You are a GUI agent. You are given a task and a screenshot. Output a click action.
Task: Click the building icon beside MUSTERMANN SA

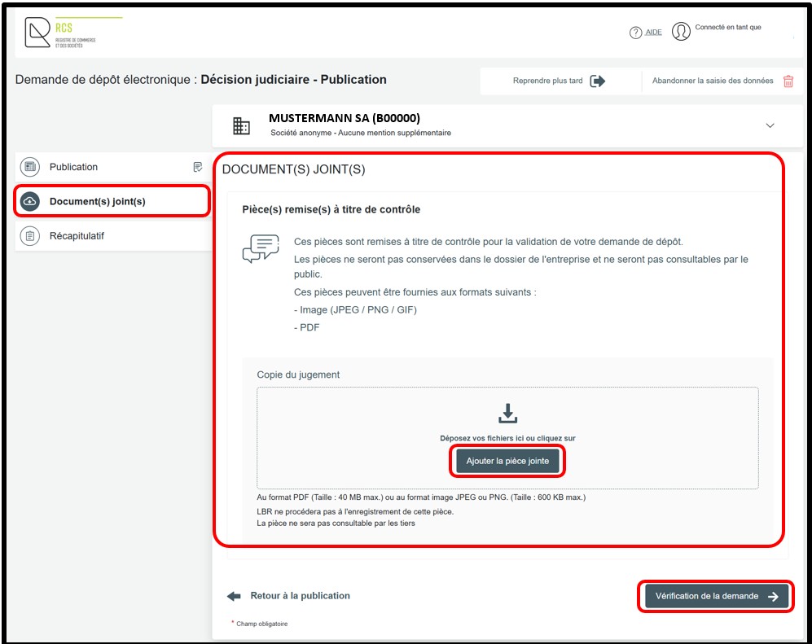pos(242,125)
